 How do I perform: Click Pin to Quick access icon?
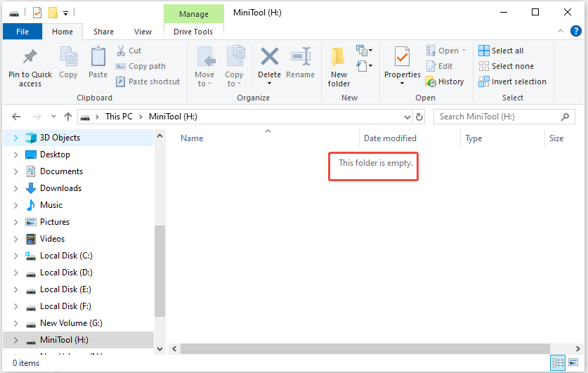point(30,57)
